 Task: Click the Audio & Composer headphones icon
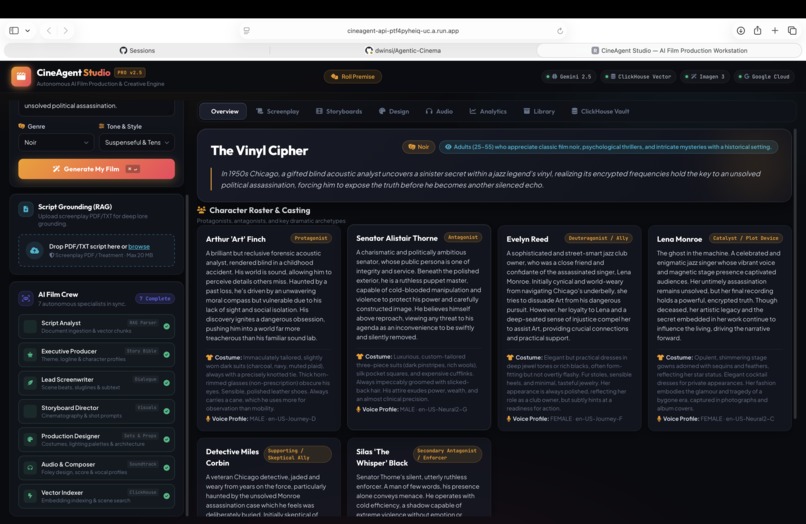click(x=30, y=468)
